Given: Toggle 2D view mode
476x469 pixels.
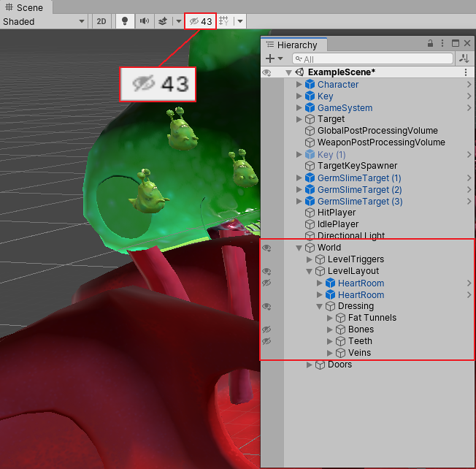Looking at the screenshot, I should (x=101, y=21).
